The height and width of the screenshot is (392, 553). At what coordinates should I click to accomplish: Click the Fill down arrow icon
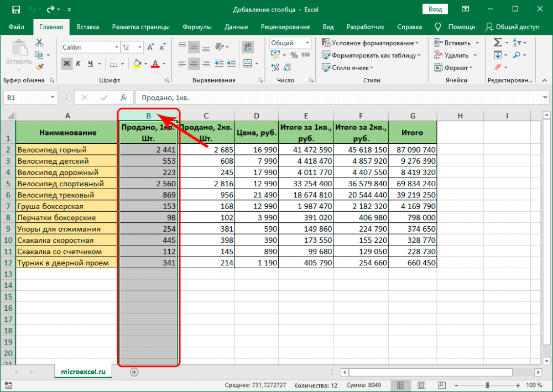(x=498, y=55)
